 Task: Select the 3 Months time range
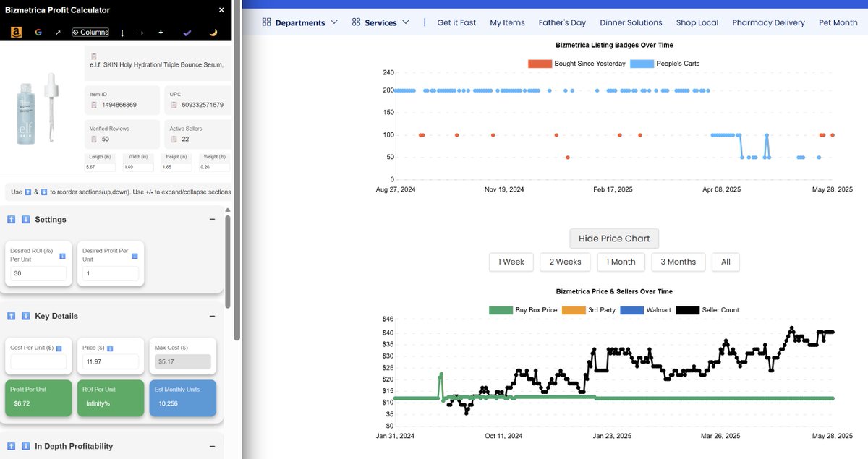pos(678,262)
